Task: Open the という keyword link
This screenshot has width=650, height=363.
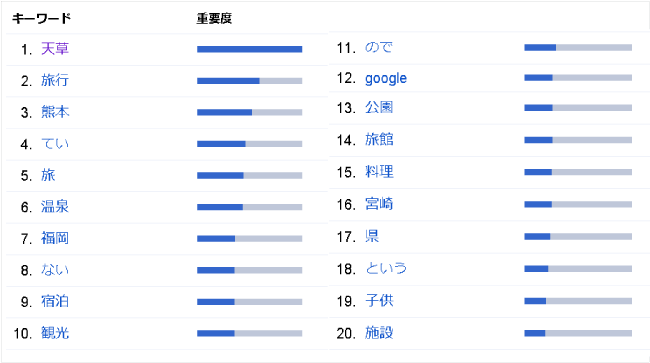Action: [386, 269]
